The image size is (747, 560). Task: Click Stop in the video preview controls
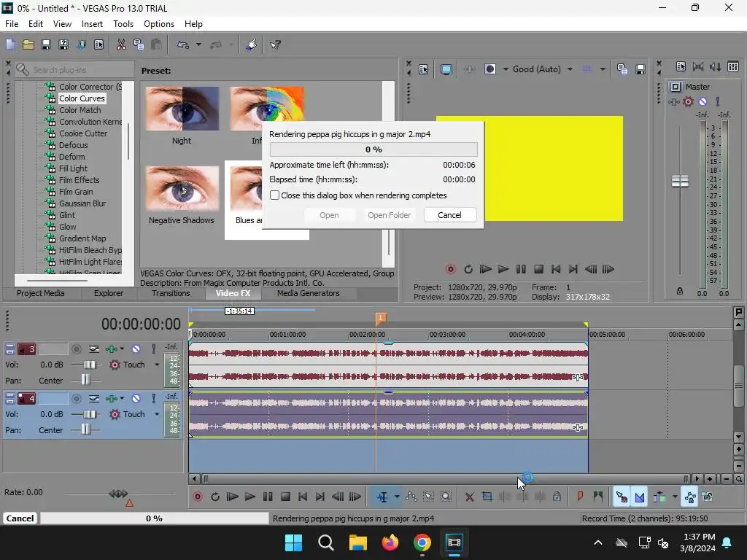tap(539, 269)
